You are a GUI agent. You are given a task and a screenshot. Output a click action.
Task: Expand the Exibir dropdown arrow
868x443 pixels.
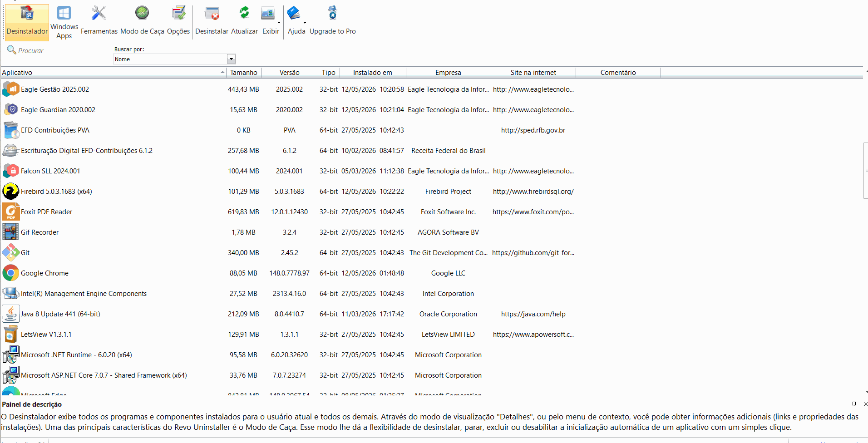pos(279,22)
